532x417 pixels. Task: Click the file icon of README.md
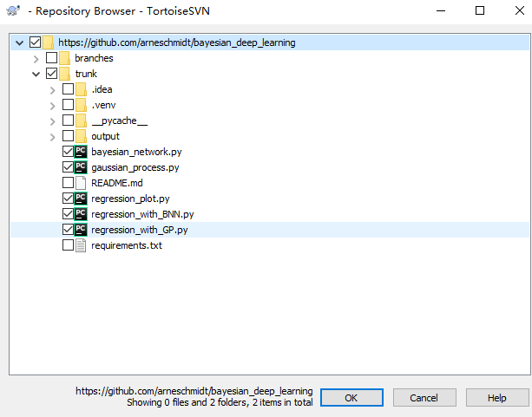pyautogui.click(x=81, y=183)
